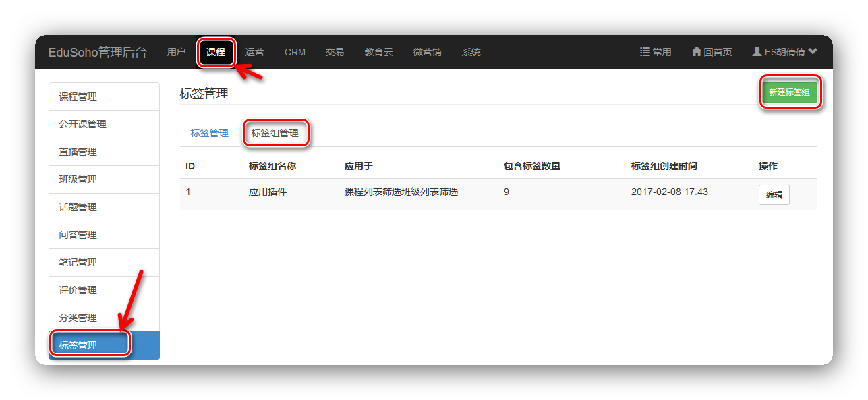The height and width of the screenshot is (400, 868).
Task: Switch to the 标签组管理 tab
Action: pos(274,133)
